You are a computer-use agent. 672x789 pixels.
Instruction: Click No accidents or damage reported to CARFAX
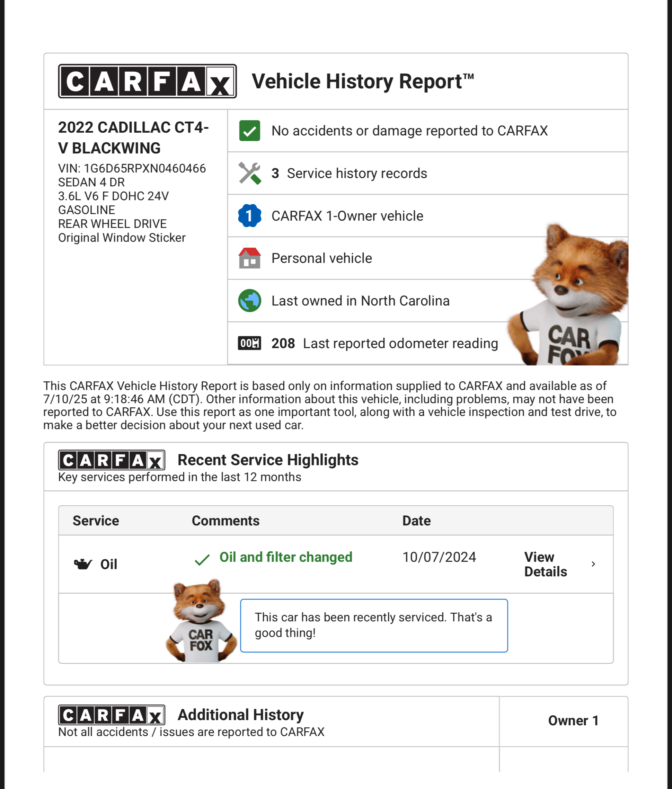click(409, 131)
